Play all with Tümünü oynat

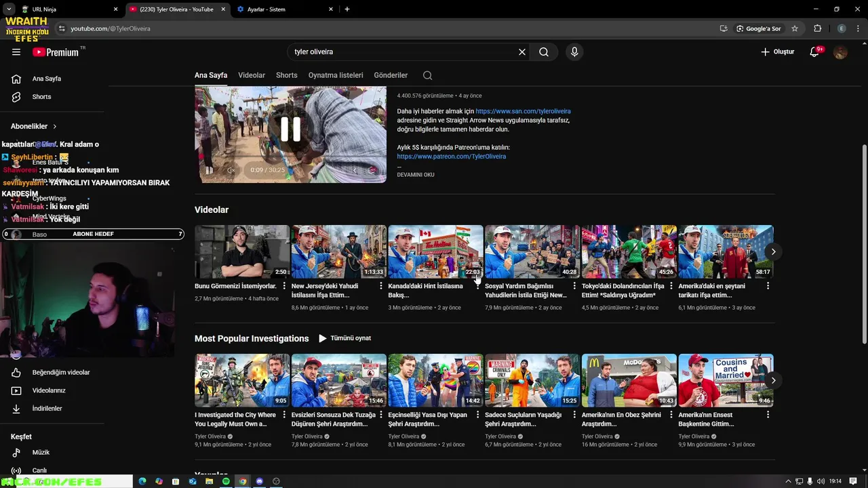(345, 338)
